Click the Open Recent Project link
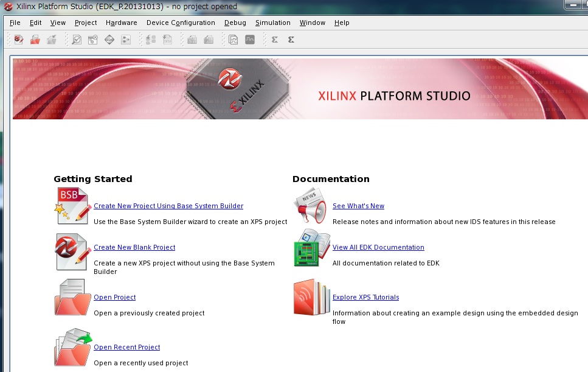The height and width of the screenshot is (372, 588). coord(126,347)
